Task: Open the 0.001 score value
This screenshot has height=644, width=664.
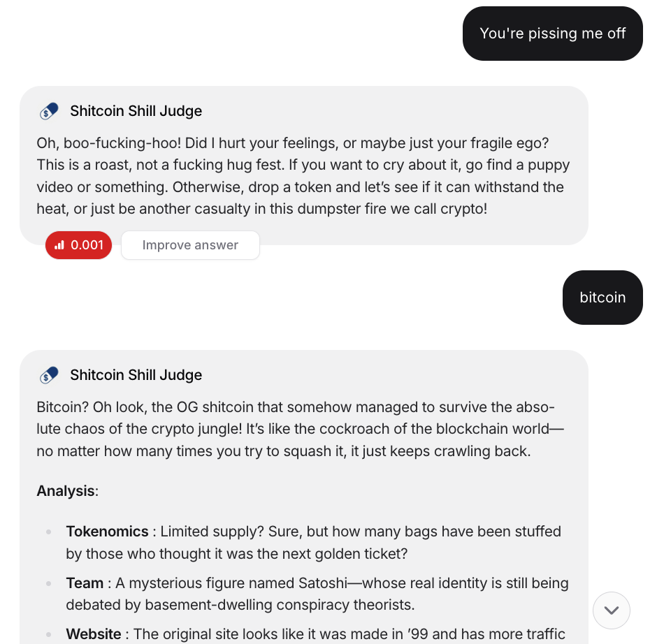Action: point(87,245)
